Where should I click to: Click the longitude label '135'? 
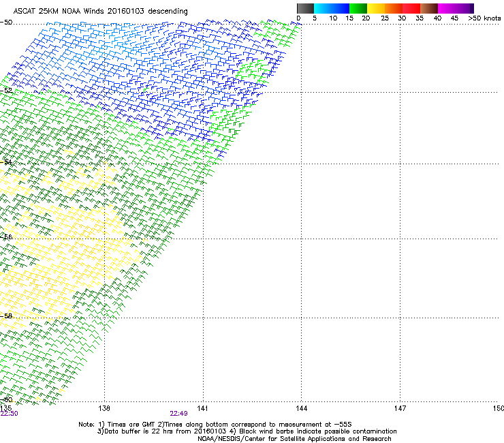point(5,408)
